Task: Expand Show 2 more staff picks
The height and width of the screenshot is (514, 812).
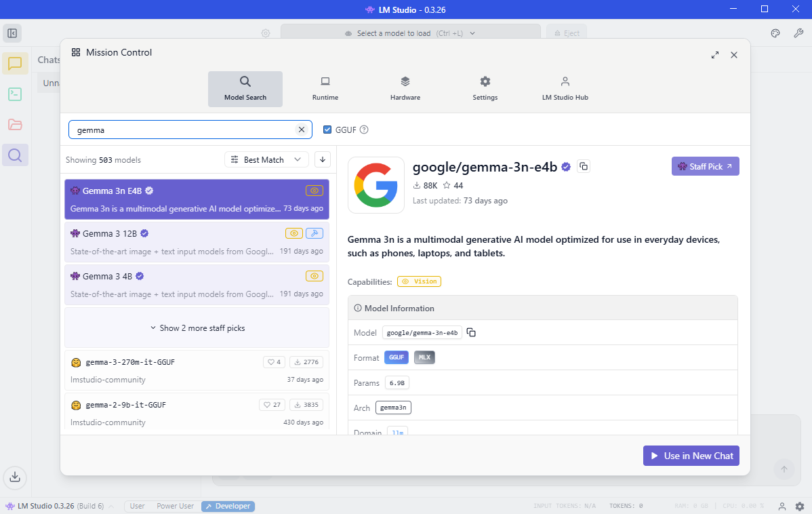Action: coord(197,328)
